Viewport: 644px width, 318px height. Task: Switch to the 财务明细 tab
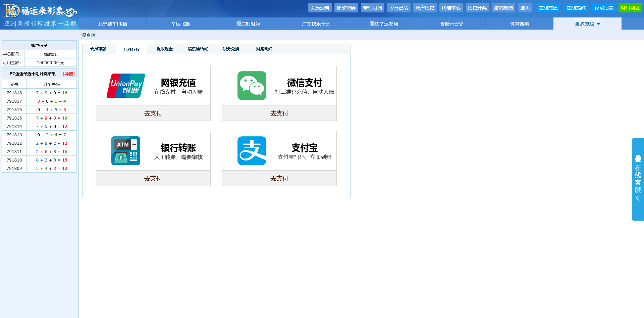coord(264,49)
